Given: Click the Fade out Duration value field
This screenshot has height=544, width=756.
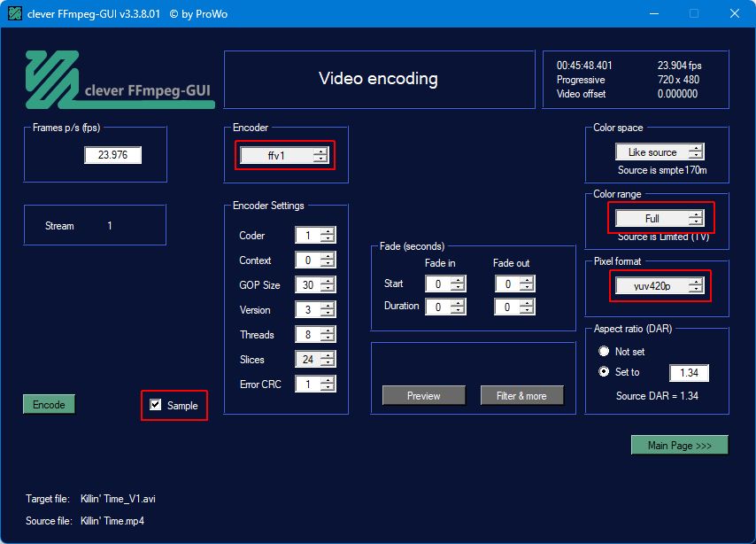Looking at the screenshot, I should pyautogui.click(x=514, y=307).
